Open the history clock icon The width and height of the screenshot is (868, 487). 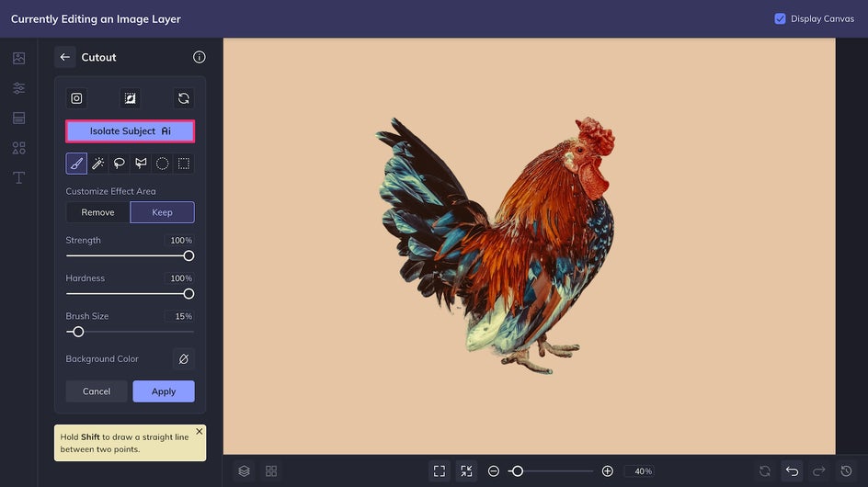click(x=847, y=471)
